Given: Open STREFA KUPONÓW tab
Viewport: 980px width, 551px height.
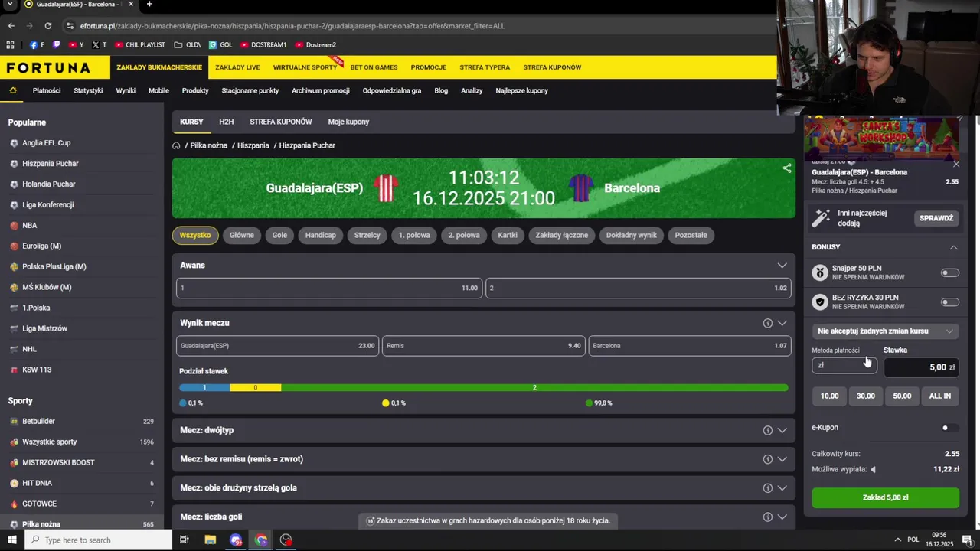Looking at the screenshot, I should [x=281, y=122].
